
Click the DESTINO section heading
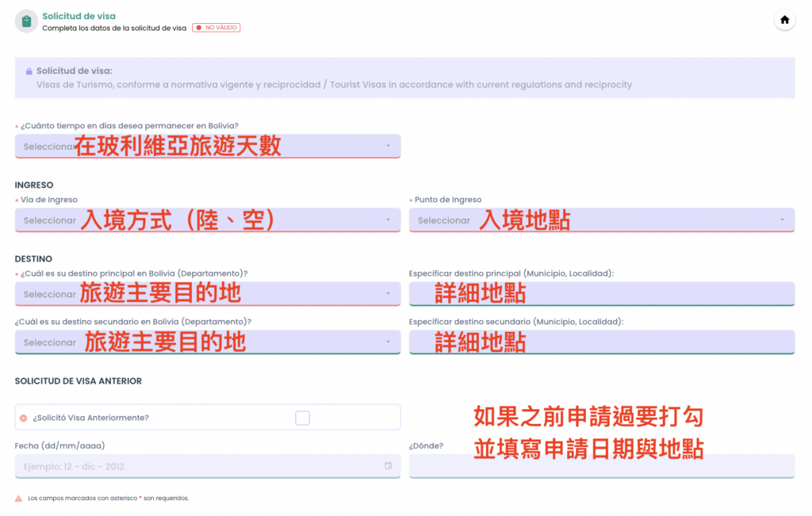pyautogui.click(x=33, y=258)
